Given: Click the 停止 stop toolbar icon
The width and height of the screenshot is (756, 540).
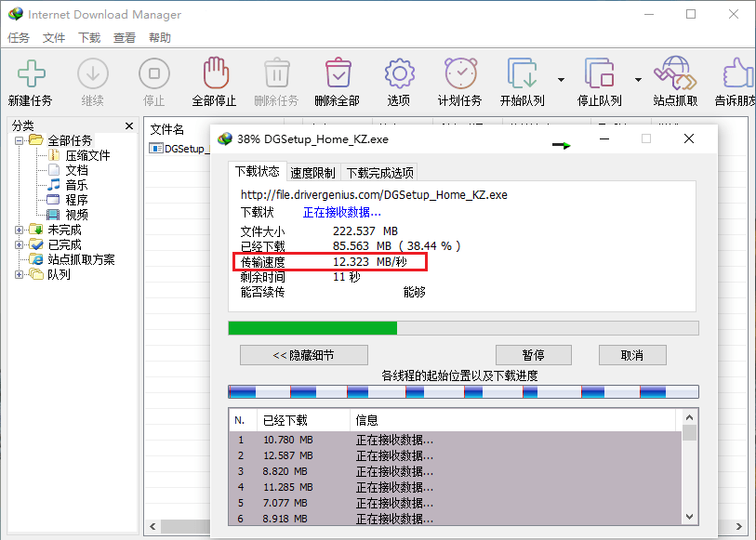Looking at the screenshot, I should [154, 73].
